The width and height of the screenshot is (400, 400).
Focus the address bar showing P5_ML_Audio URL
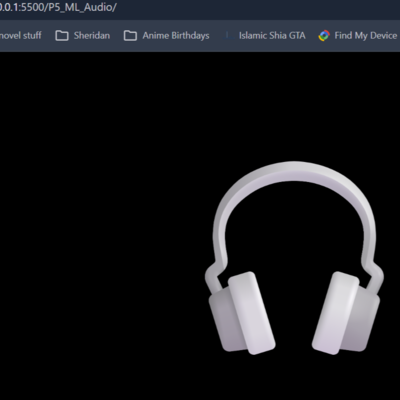(200, 7)
